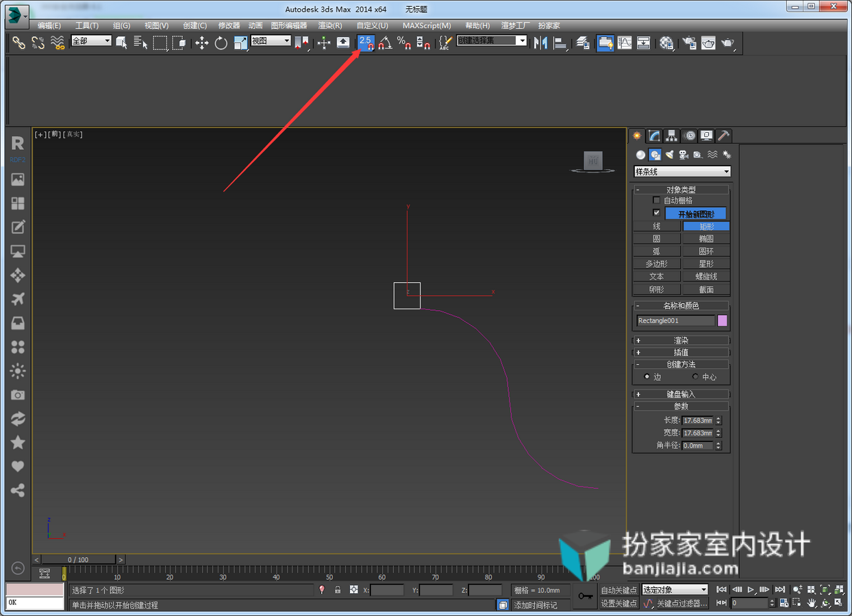Open the 创建选择集 named selection dropdown
Viewport: 852px width, 616px height.
click(x=492, y=41)
